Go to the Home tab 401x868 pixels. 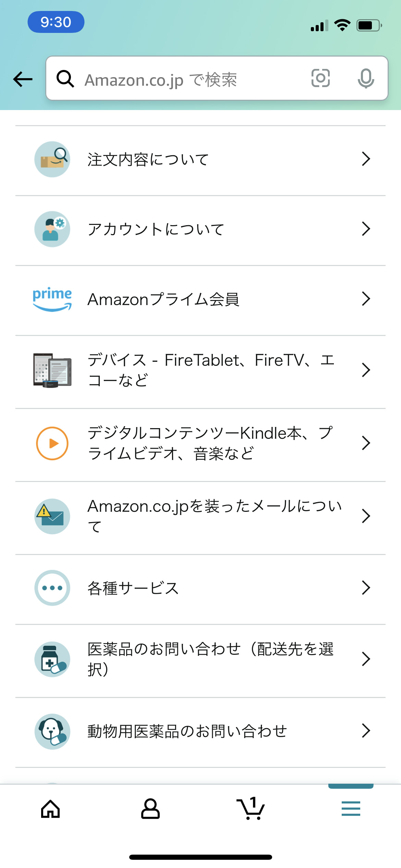tap(50, 809)
